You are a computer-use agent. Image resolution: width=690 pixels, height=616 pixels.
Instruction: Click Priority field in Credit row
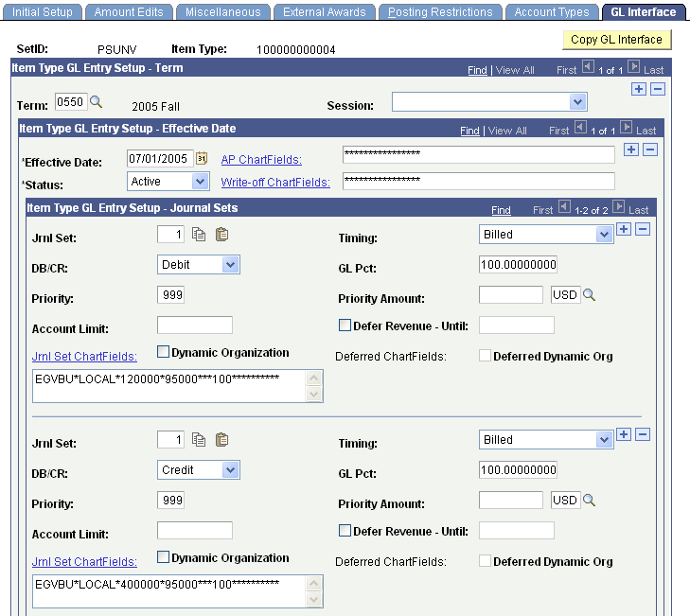click(170, 500)
